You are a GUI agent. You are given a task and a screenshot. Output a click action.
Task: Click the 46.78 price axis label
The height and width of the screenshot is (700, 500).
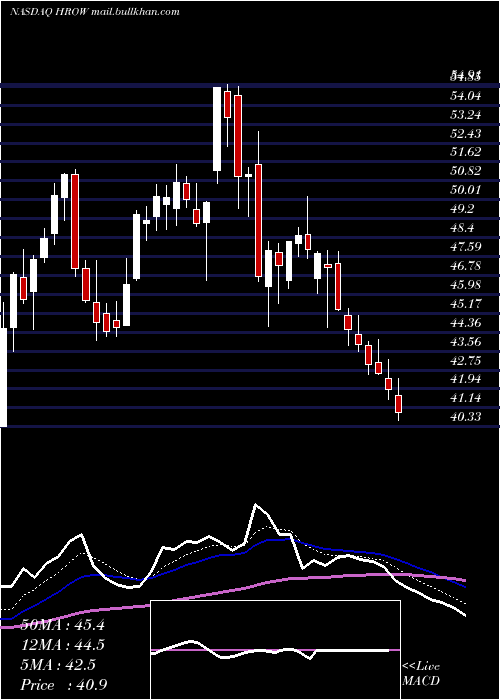(465, 266)
